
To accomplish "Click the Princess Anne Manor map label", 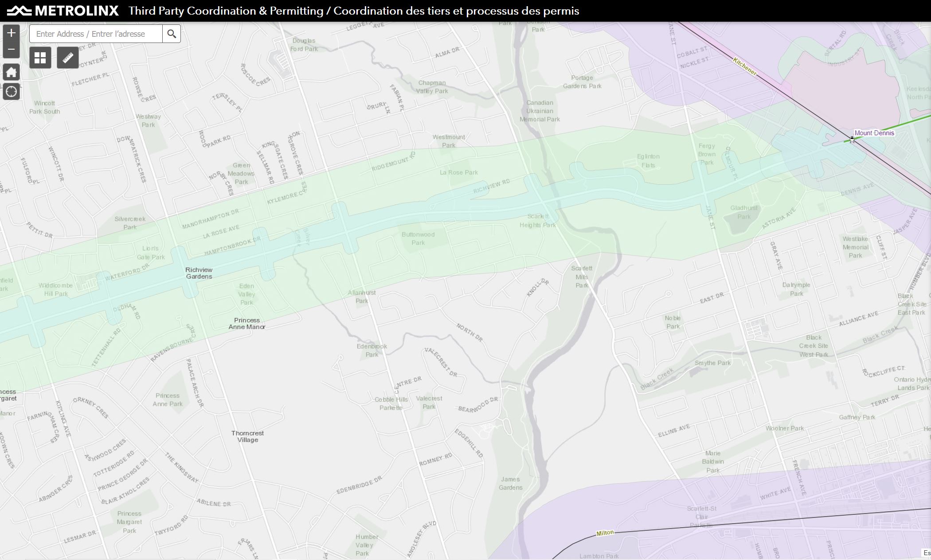I will click(247, 323).
